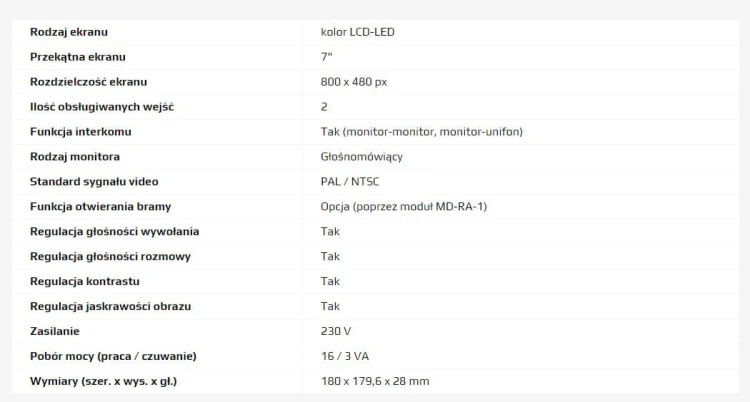The height and width of the screenshot is (402, 750).
Task: Click the '16 / 3 VA' value
Action: 345,356
